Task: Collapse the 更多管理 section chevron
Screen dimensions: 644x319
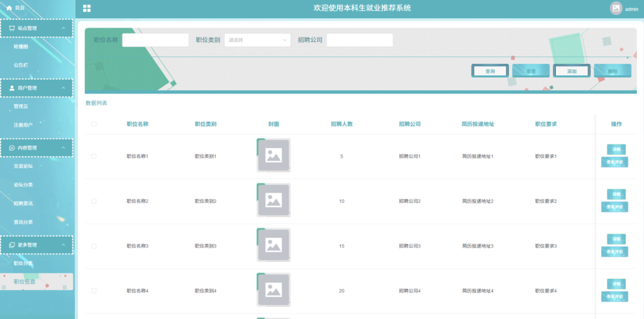Action: (x=64, y=245)
